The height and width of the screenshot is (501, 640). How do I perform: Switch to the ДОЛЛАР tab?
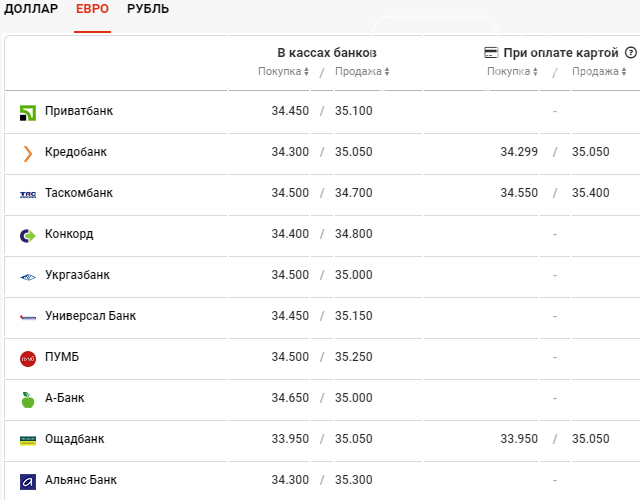point(31,9)
